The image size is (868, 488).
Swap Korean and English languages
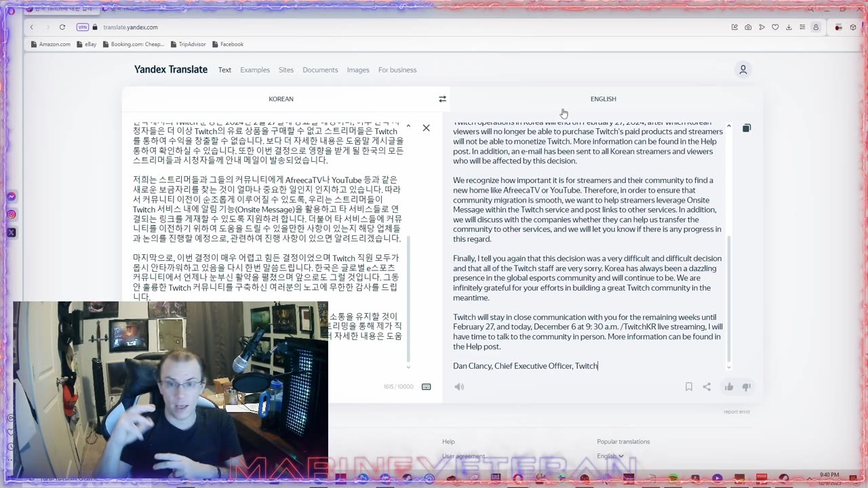442,99
